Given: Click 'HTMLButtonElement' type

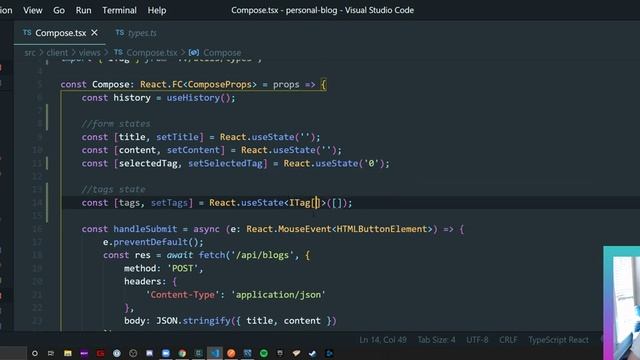Looking at the screenshot, I should pos(382,229).
